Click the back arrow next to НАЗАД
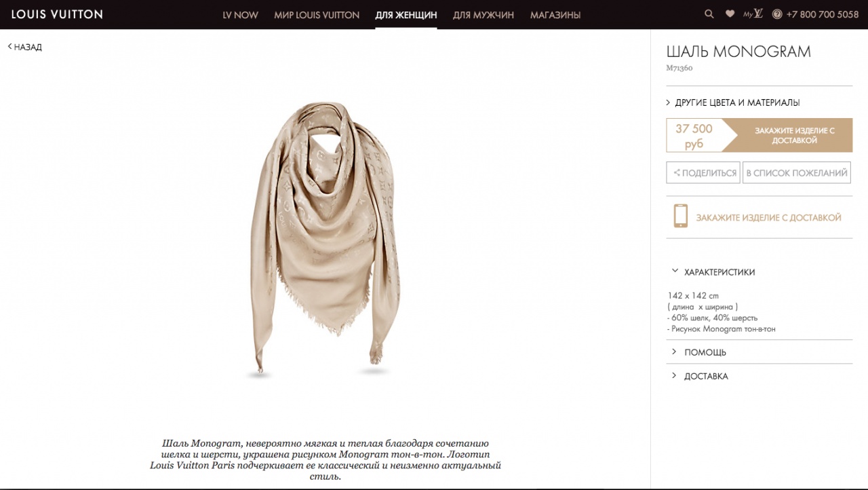The height and width of the screenshot is (490, 868). pos(10,46)
